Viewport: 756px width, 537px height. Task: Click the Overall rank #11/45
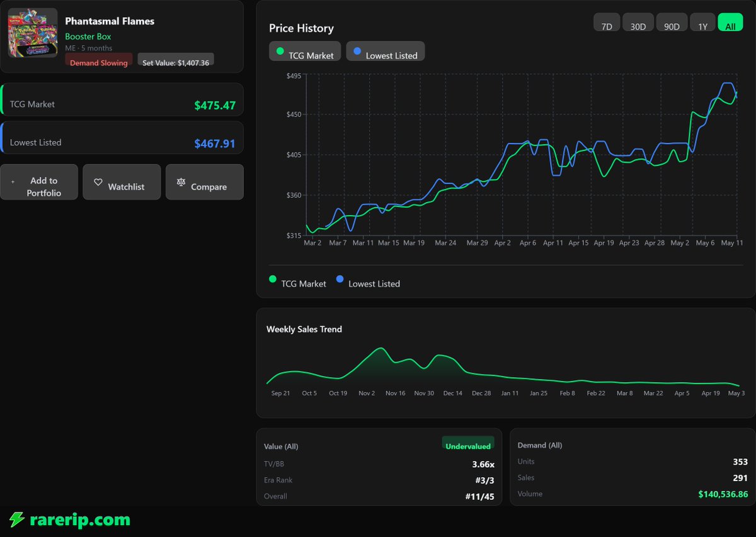point(479,497)
